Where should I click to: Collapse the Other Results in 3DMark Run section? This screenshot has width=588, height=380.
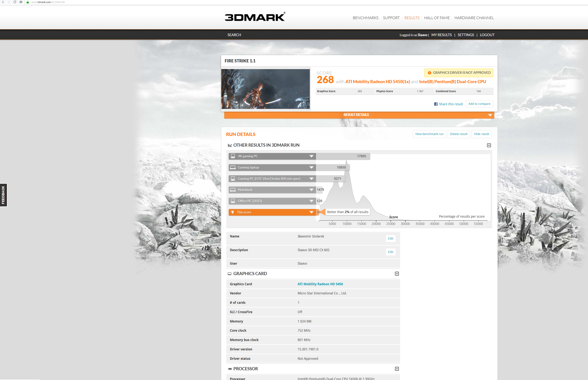tap(489, 145)
